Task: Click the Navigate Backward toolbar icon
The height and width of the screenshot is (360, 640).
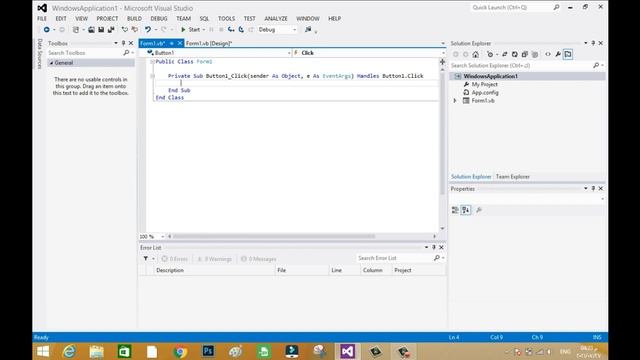Action: [x=47, y=29]
